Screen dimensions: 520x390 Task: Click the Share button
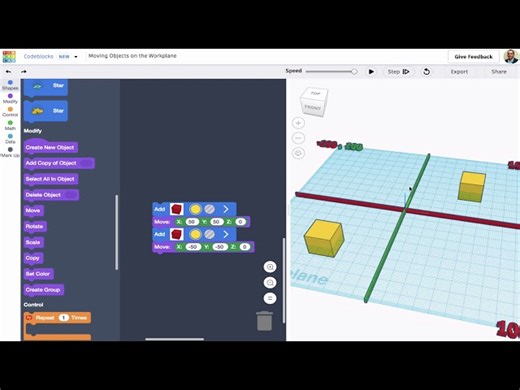click(499, 72)
